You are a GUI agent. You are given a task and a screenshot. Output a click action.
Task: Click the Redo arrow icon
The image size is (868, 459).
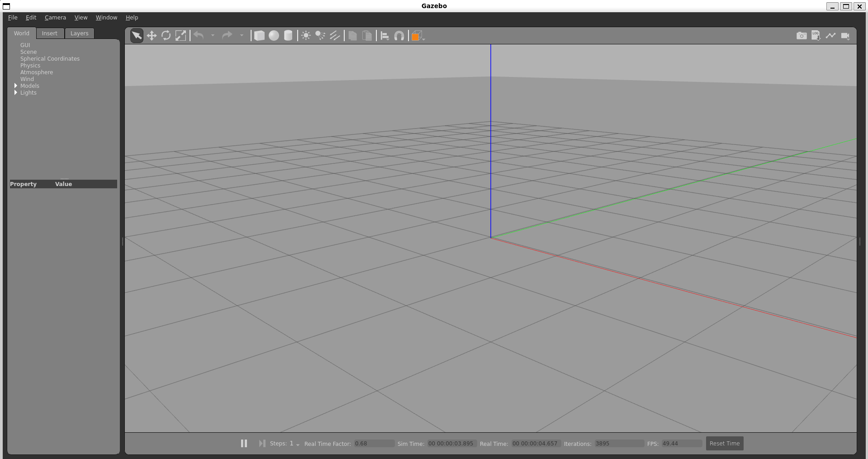pyautogui.click(x=227, y=35)
